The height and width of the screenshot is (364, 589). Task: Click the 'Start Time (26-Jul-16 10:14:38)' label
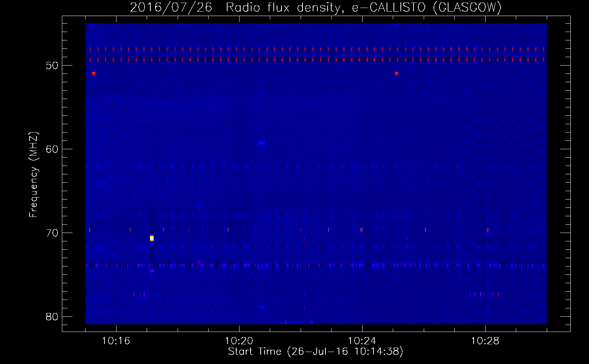pyautogui.click(x=316, y=352)
